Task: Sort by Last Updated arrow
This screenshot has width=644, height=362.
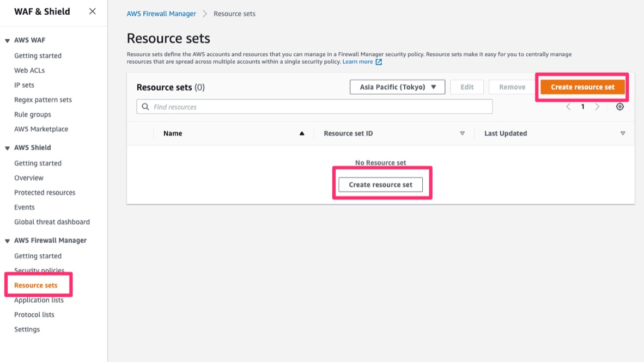Action: [x=623, y=133]
